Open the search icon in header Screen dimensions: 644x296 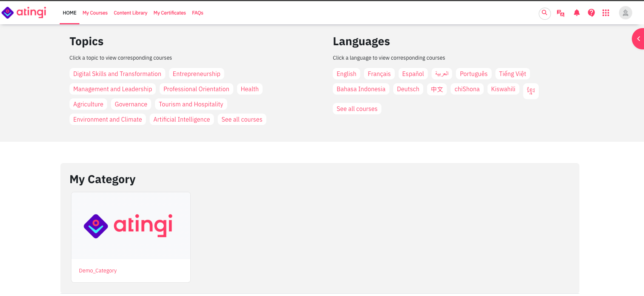544,13
